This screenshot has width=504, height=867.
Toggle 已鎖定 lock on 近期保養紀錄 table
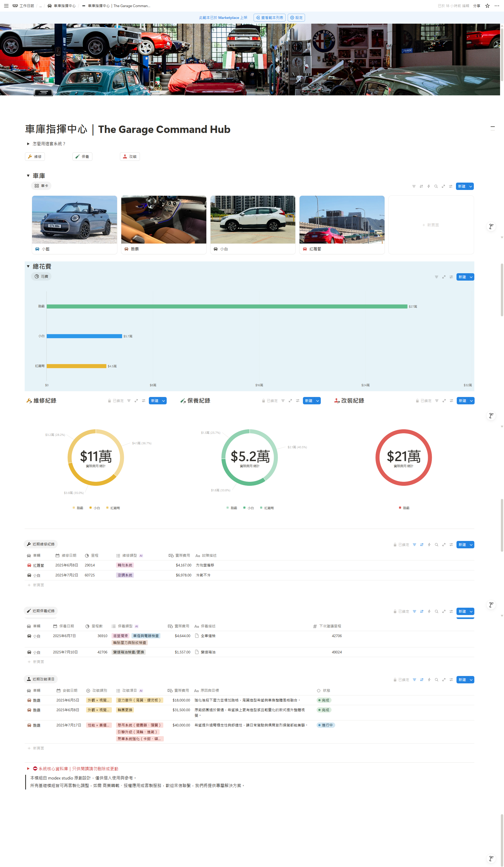(x=401, y=611)
